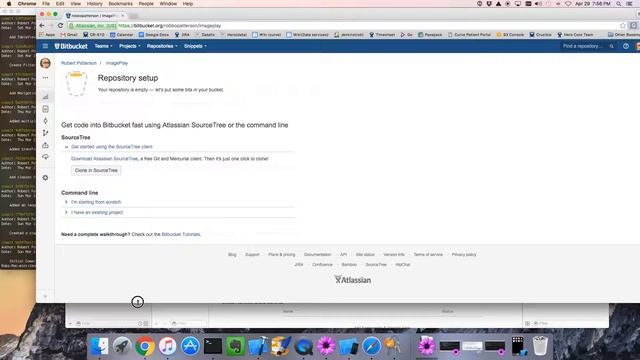
Task: Click the Bitbucket logo in header
Action: tap(71, 46)
